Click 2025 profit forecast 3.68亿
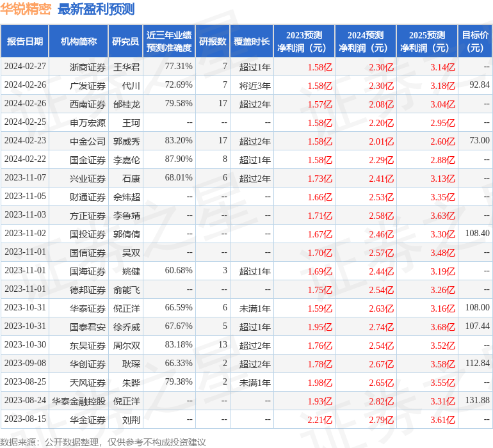Image resolution: width=493 pixels, height=448 pixels. click(442, 327)
